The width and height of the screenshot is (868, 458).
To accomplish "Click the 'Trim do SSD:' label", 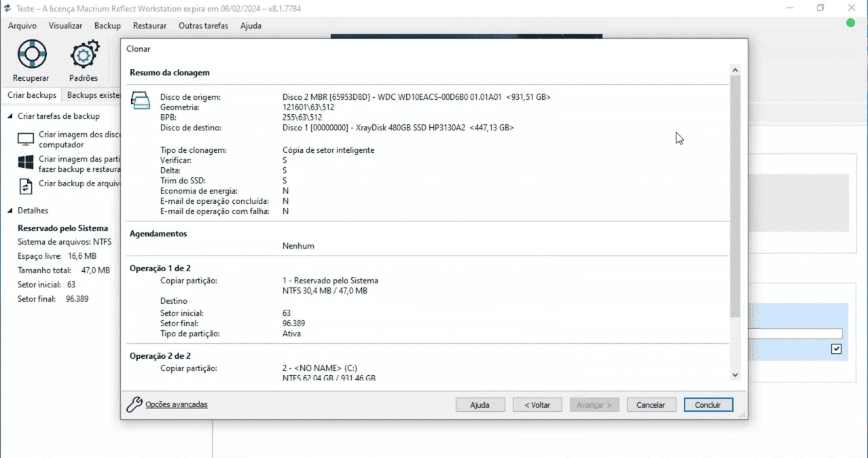I will [183, 181].
